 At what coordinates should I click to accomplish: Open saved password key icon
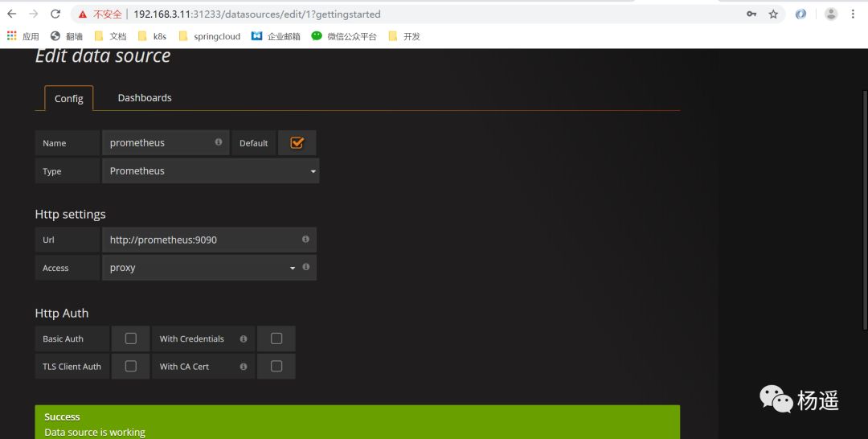coord(751,14)
